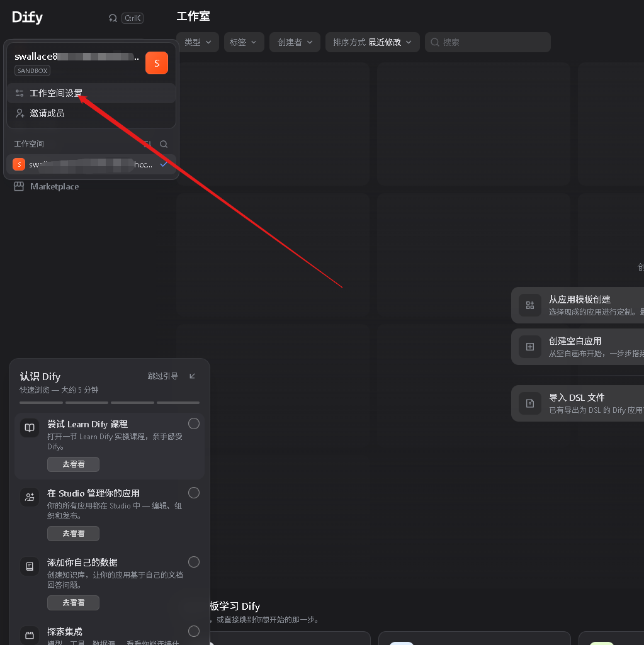Expand the 创建者 filter dropdown

pos(295,42)
